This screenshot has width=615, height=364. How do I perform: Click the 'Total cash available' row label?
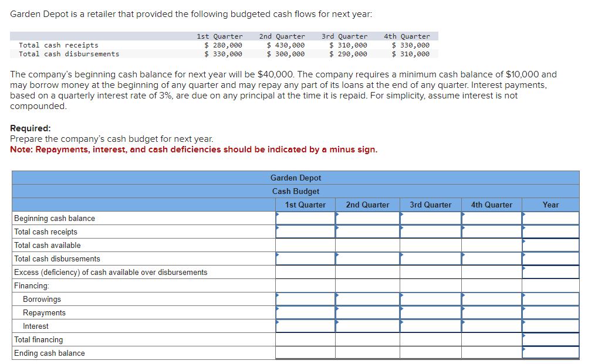point(48,245)
